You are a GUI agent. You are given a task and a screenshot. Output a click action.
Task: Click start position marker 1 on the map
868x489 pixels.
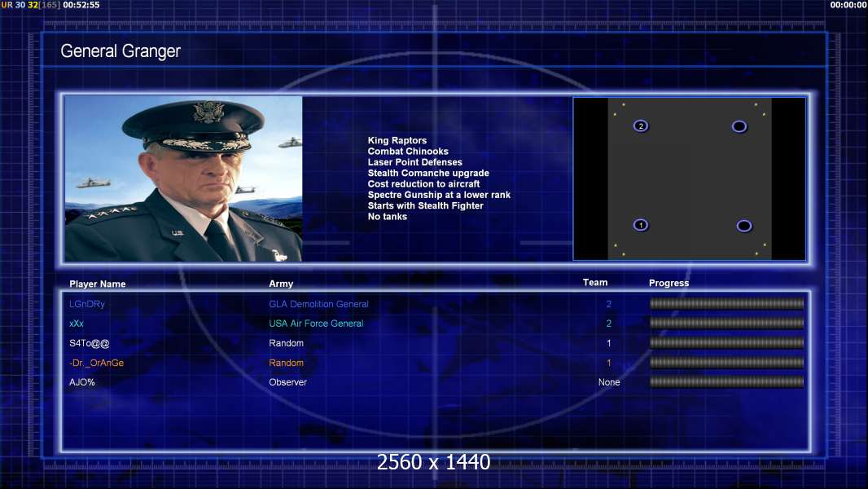[x=641, y=226]
